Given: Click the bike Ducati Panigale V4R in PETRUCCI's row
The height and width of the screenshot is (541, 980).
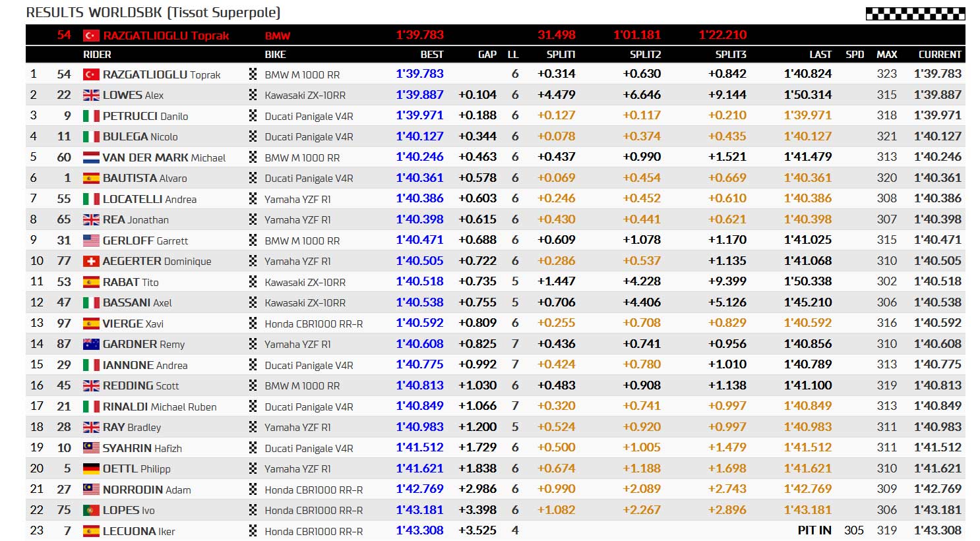Looking at the screenshot, I should (x=309, y=117).
